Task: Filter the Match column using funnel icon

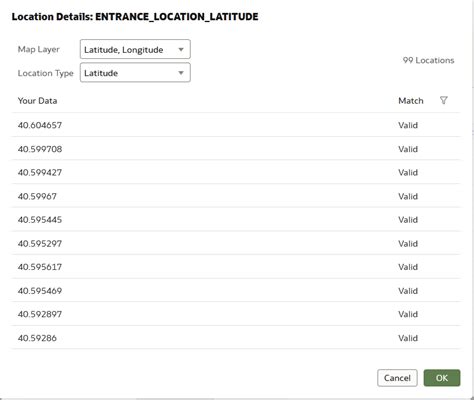Action: click(x=443, y=100)
